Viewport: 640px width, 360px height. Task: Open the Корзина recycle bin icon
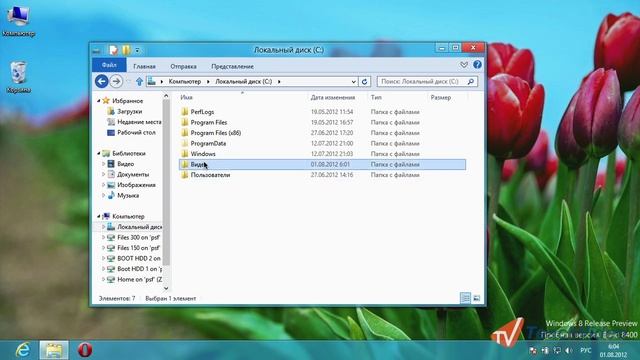tap(18, 77)
